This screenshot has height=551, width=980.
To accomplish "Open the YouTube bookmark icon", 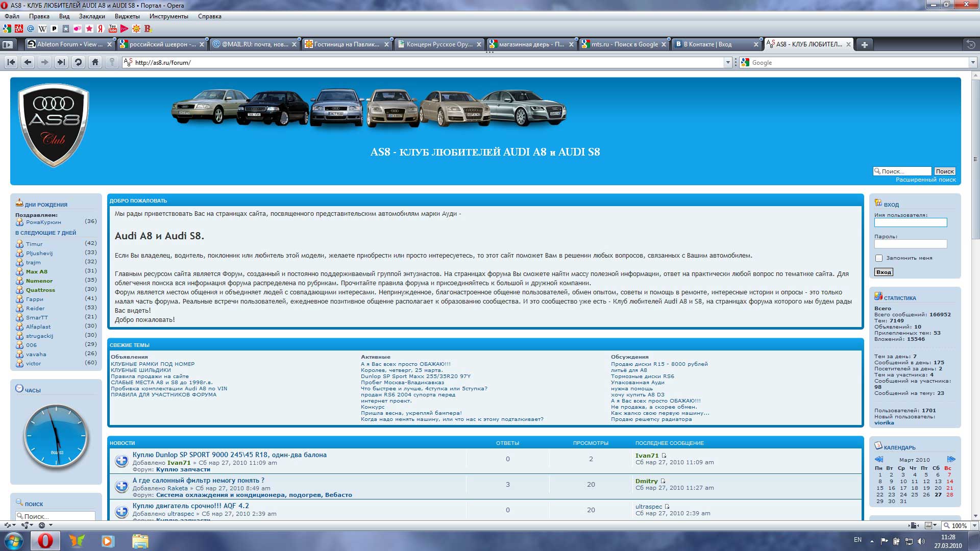I will [x=113, y=29].
